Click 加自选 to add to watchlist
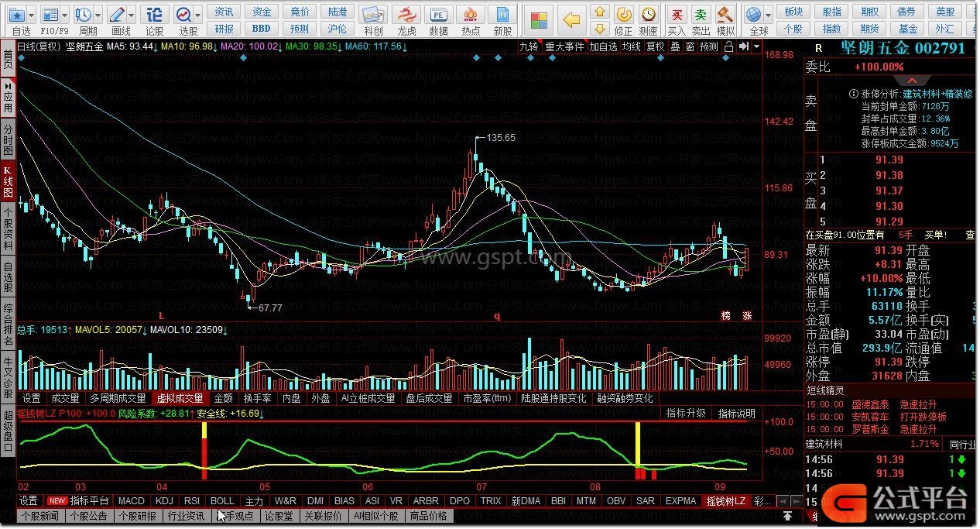980x529 pixels. point(603,46)
